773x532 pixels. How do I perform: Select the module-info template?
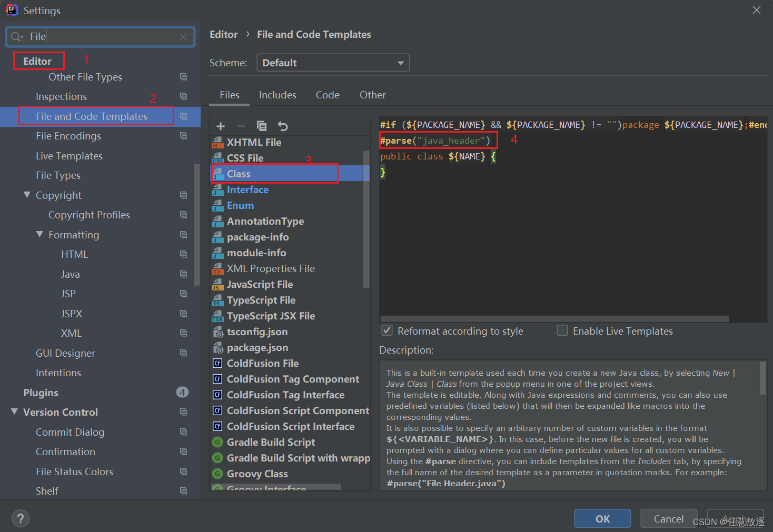pyautogui.click(x=256, y=253)
